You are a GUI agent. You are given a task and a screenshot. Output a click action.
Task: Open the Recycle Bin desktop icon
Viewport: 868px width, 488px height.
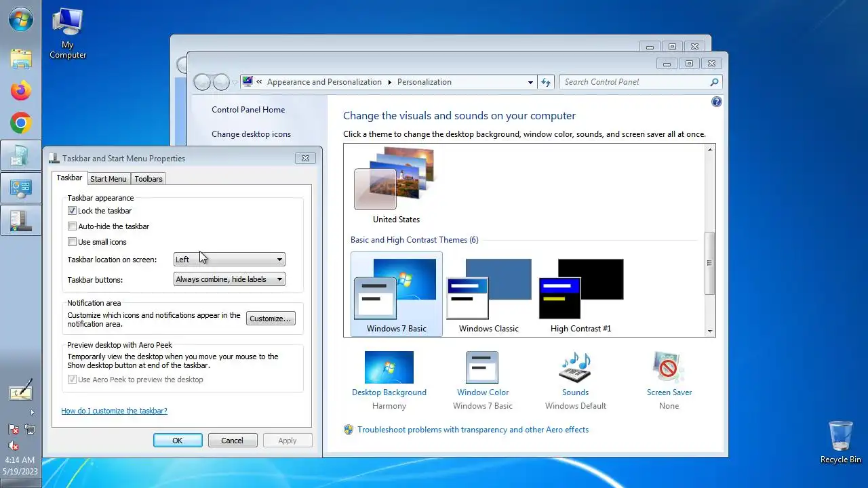click(x=841, y=442)
